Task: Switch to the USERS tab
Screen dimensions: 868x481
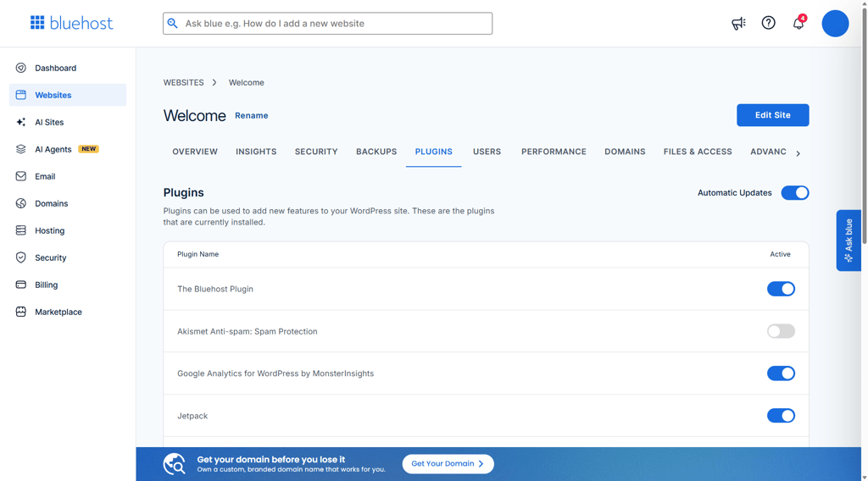Action: (487, 152)
